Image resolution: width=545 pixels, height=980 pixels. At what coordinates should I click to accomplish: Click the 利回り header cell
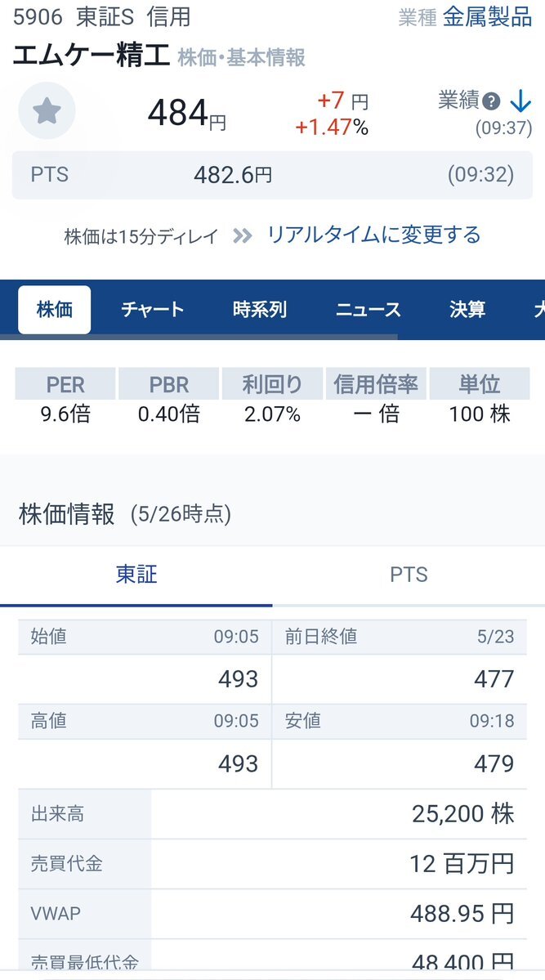272,384
